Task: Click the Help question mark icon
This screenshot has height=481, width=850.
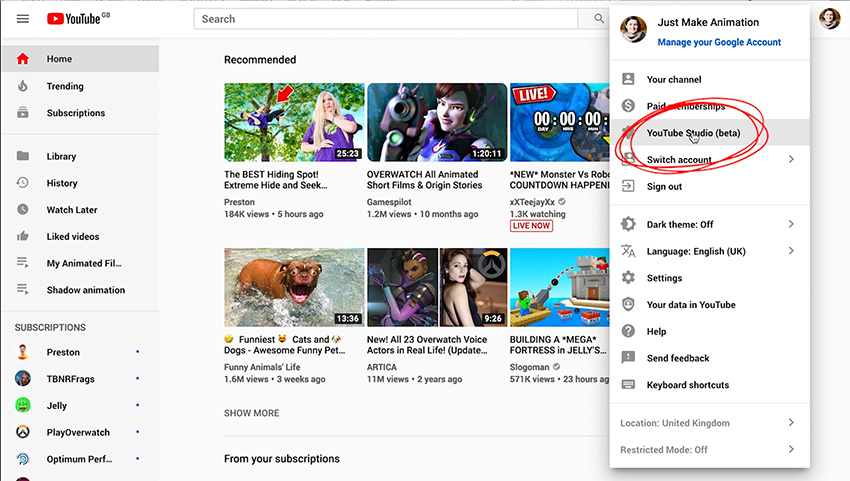Action: pyautogui.click(x=628, y=331)
